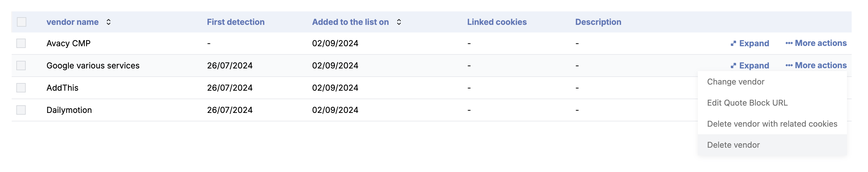Sort by Added to the list on arrows

click(399, 22)
